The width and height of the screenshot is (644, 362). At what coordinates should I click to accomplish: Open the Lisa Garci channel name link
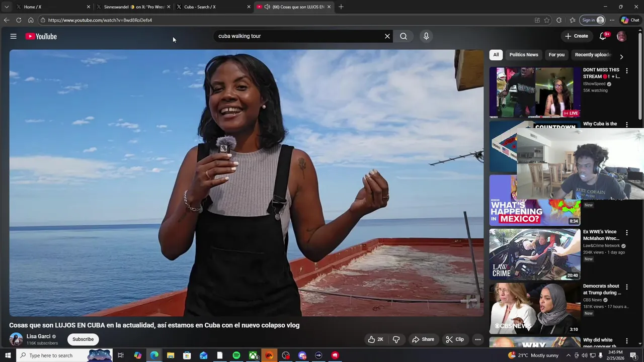point(38,336)
